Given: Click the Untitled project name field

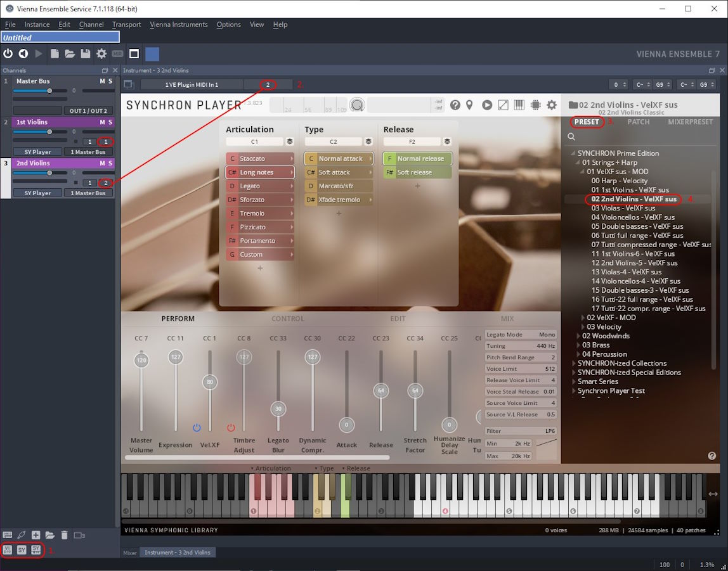Looking at the screenshot, I should tap(60, 37).
